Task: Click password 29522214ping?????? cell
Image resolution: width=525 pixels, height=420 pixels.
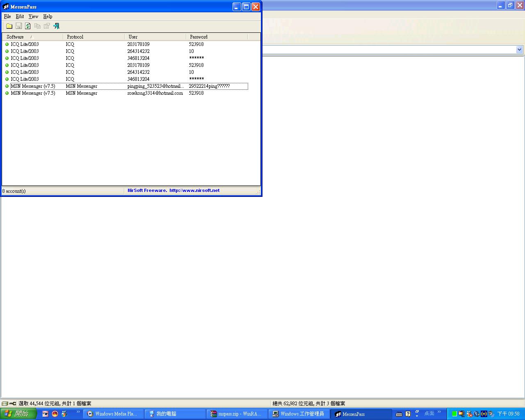Action: (x=209, y=86)
